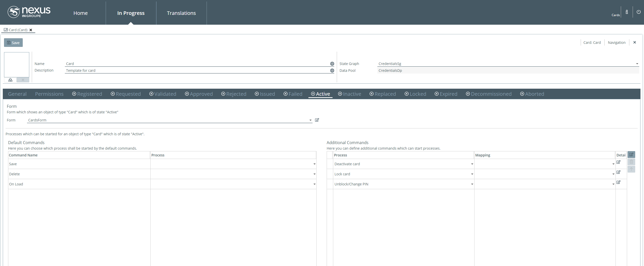Expand the State Graph dropdown
Screen dimensions: 644x266
tap(637, 64)
